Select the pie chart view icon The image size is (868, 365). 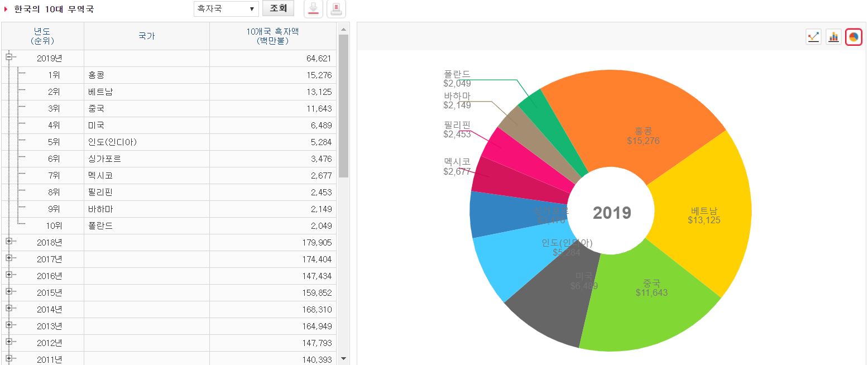[x=853, y=37]
